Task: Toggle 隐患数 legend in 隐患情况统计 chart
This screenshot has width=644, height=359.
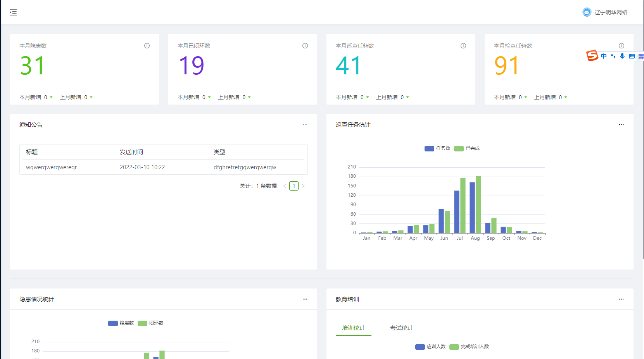Action: [121, 323]
